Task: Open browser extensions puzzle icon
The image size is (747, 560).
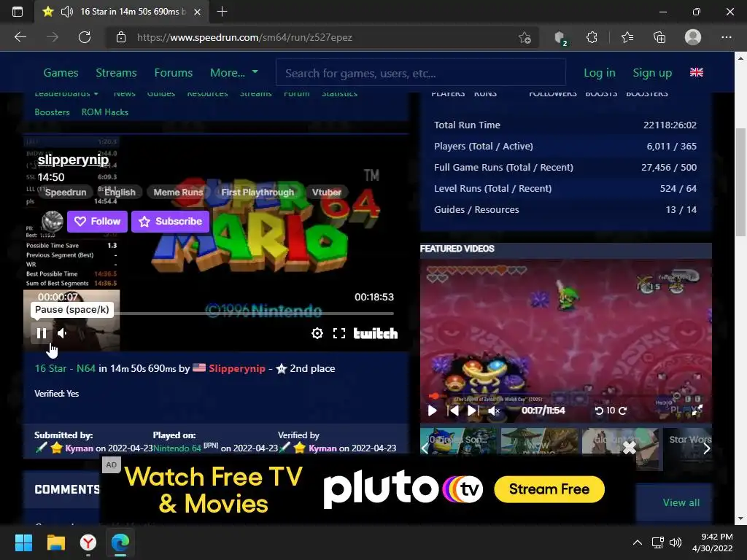Action: tap(592, 37)
